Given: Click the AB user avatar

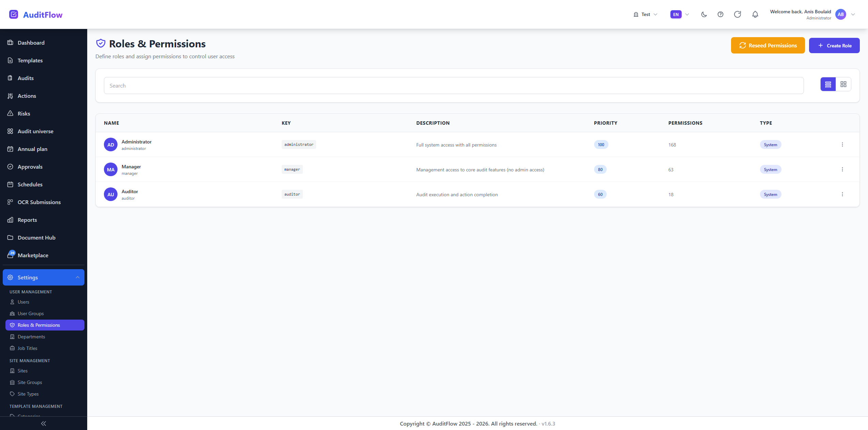Looking at the screenshot, I should point(841,14).
